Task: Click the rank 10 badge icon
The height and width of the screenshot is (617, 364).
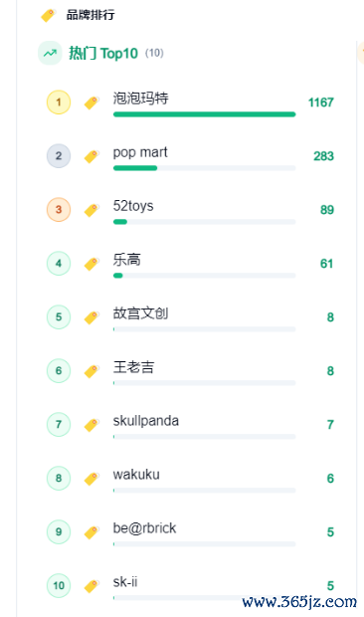Action: click(59, 585)
